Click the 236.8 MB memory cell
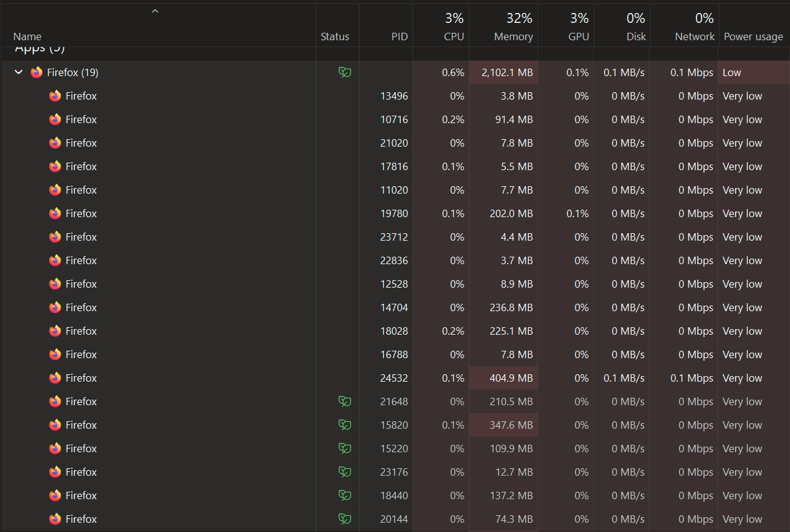 point(503,307)
